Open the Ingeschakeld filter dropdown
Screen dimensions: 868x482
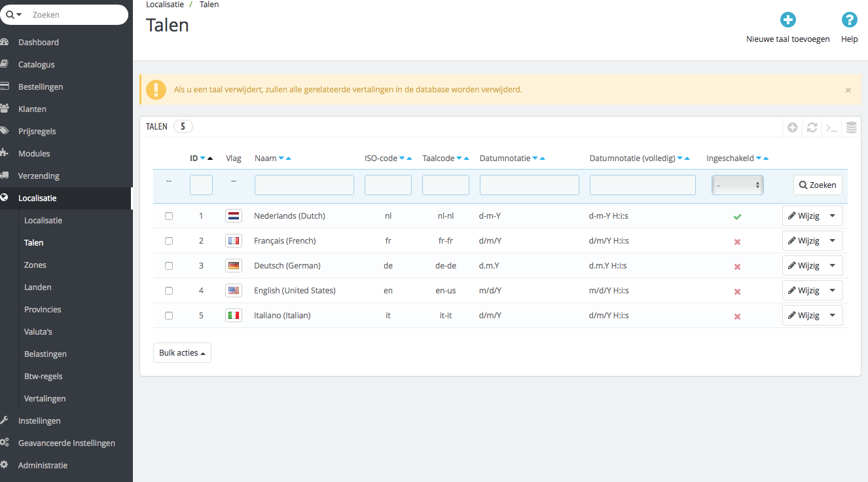[x=737, y=185]
